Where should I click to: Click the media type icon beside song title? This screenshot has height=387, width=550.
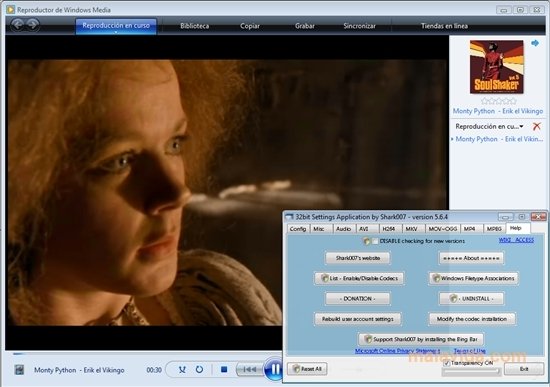(x=19, y=369)
